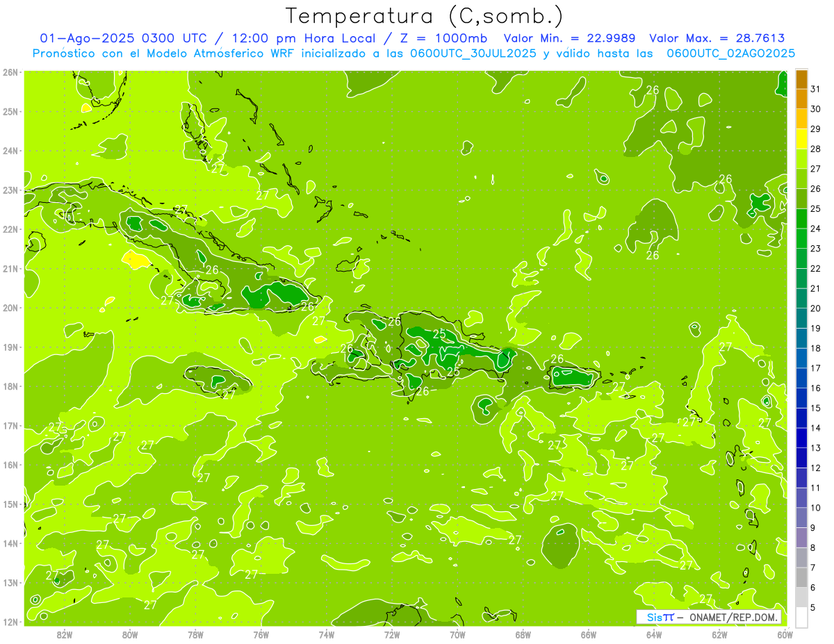Click the '68W' longitude axis label
The height and width of the screenshot is (644, 834).
[x=523, y=634]
